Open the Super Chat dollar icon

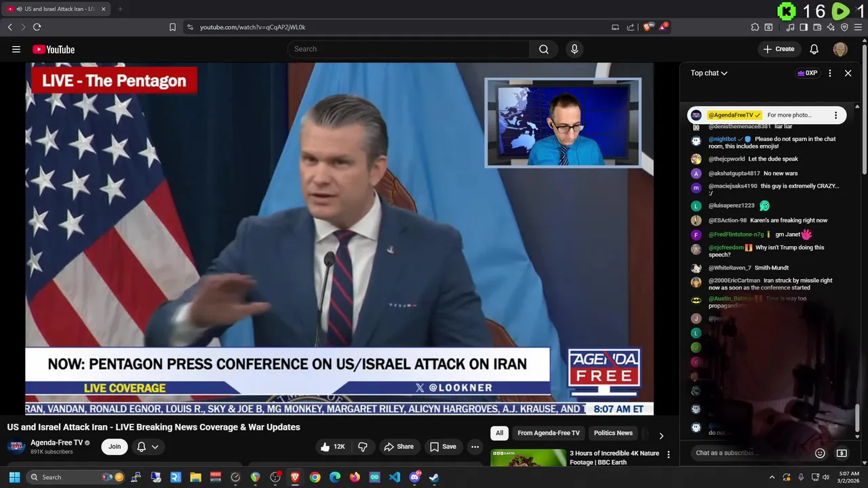(x=842, y=453)
